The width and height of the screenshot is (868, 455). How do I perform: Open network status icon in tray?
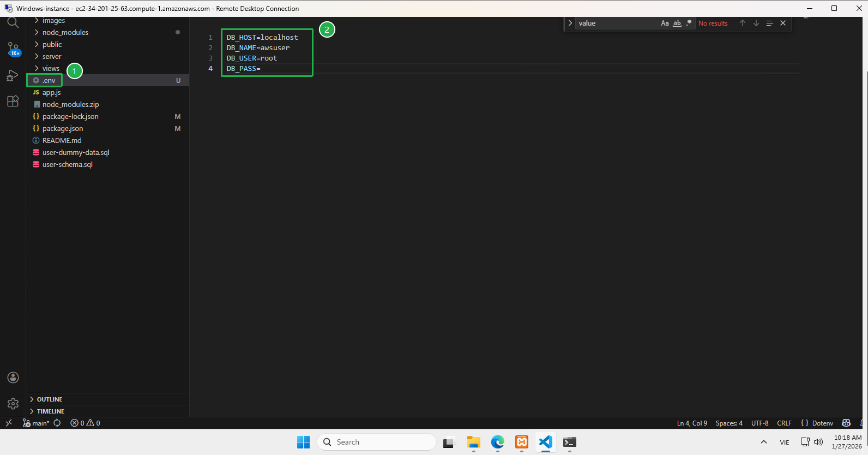[x=805, y=442]
